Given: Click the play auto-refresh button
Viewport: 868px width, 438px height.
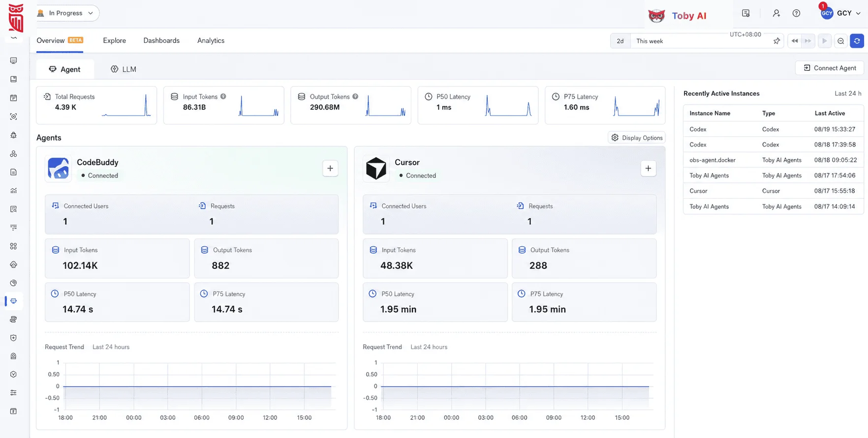Looking at the screenshot, I should pos(824,41).
